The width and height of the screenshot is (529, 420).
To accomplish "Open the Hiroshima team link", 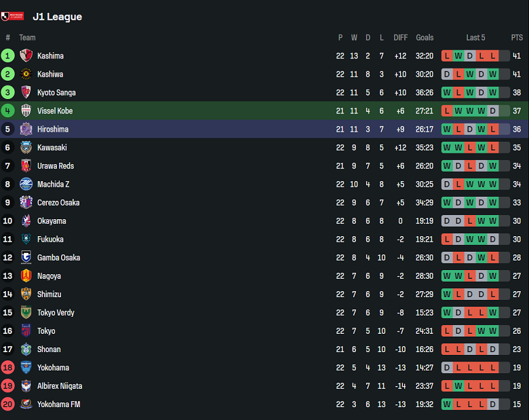I will (53, 129).
